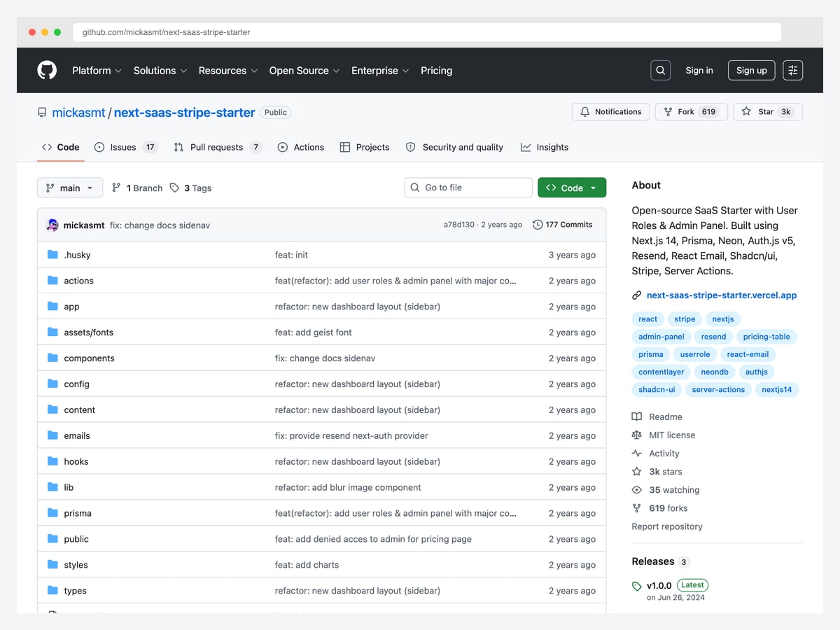840x630 pixels.
Task: Click the styles folder icon
Action: 52,565
